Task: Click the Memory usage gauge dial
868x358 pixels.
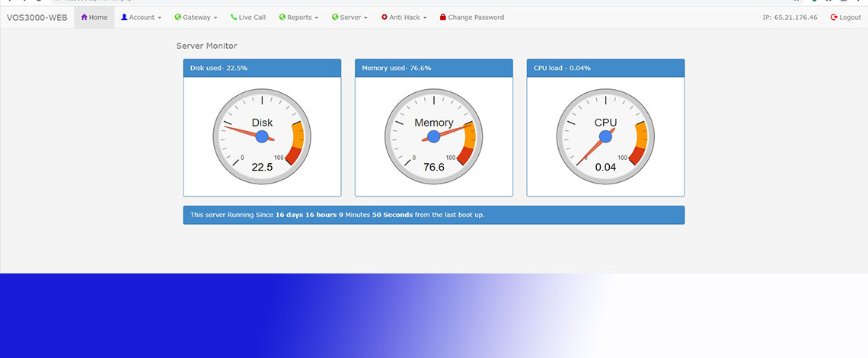Action: (434, 136)
